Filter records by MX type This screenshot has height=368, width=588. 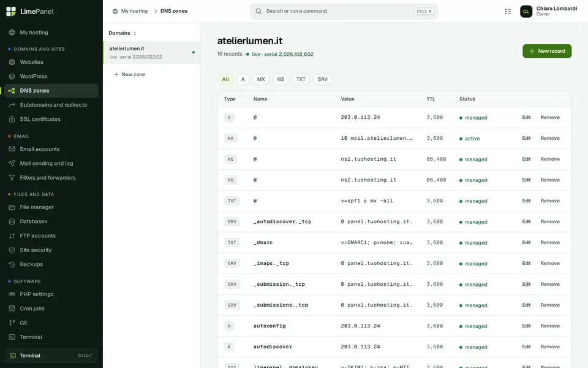pos(261,79)
